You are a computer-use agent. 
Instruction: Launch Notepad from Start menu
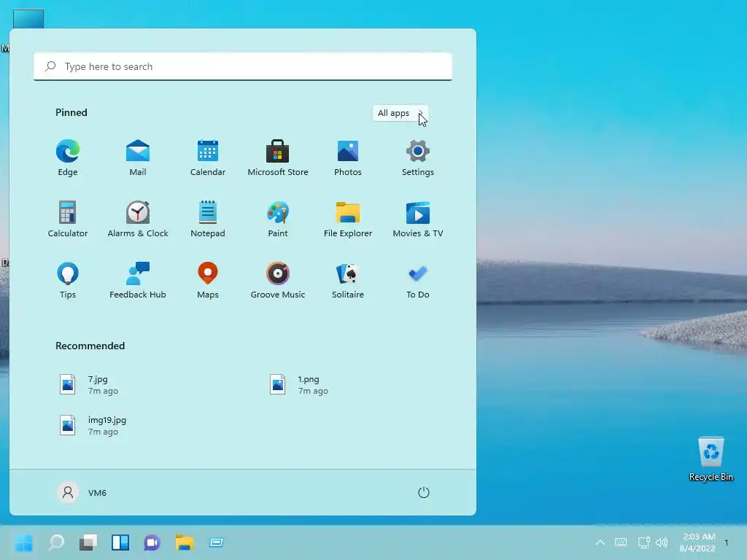[x=208, y=219]
